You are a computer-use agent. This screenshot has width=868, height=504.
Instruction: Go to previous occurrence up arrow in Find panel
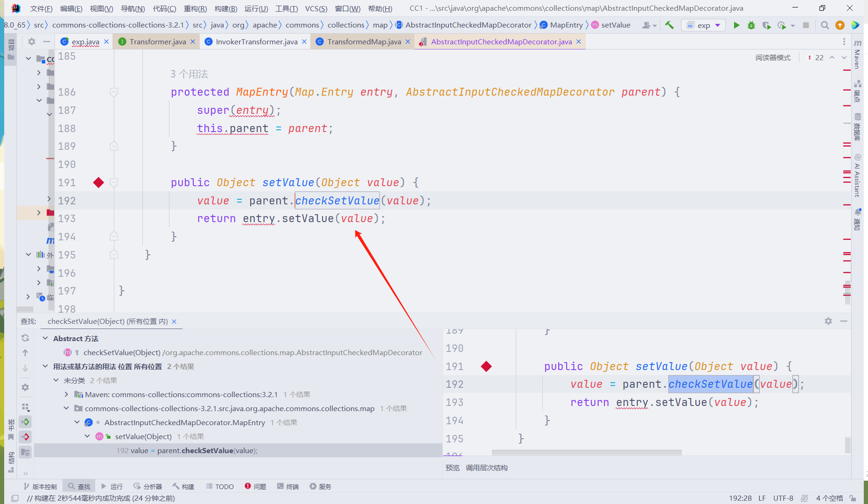pos(25,353)
